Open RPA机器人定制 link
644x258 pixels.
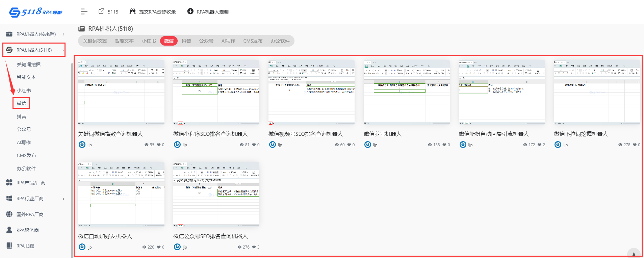(x=208, y=11)
